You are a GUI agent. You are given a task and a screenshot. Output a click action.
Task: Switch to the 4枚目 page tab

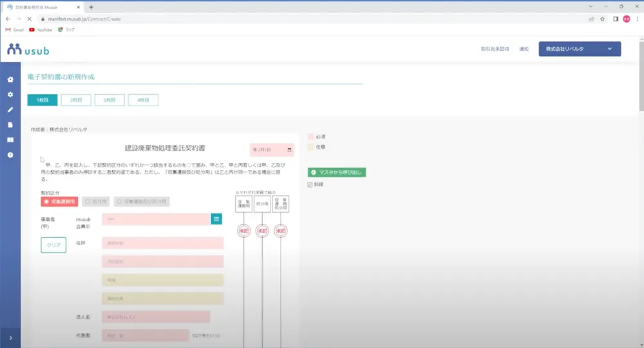click(x=143, y=100)
